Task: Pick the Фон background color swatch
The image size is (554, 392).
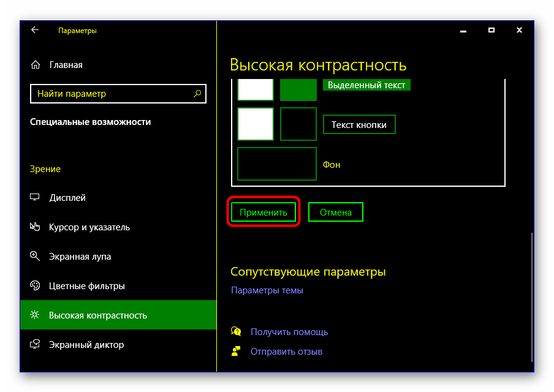Action: pyautogui.click(x=276, y=164)
